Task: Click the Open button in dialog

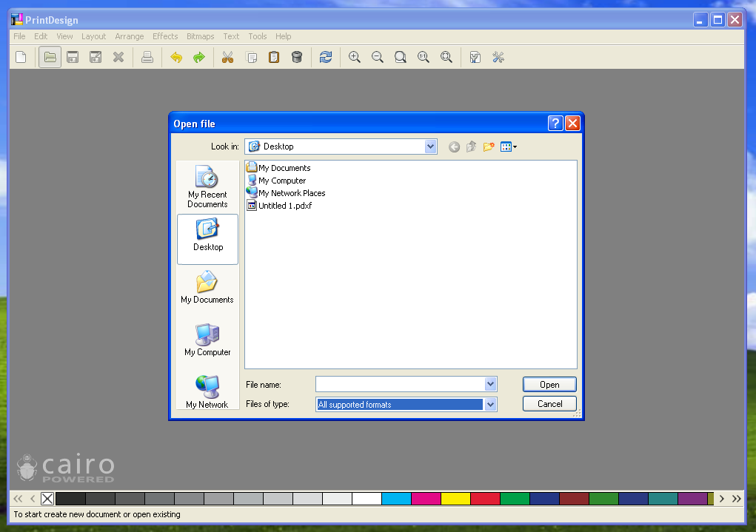Action: click(x=549, y=385)
